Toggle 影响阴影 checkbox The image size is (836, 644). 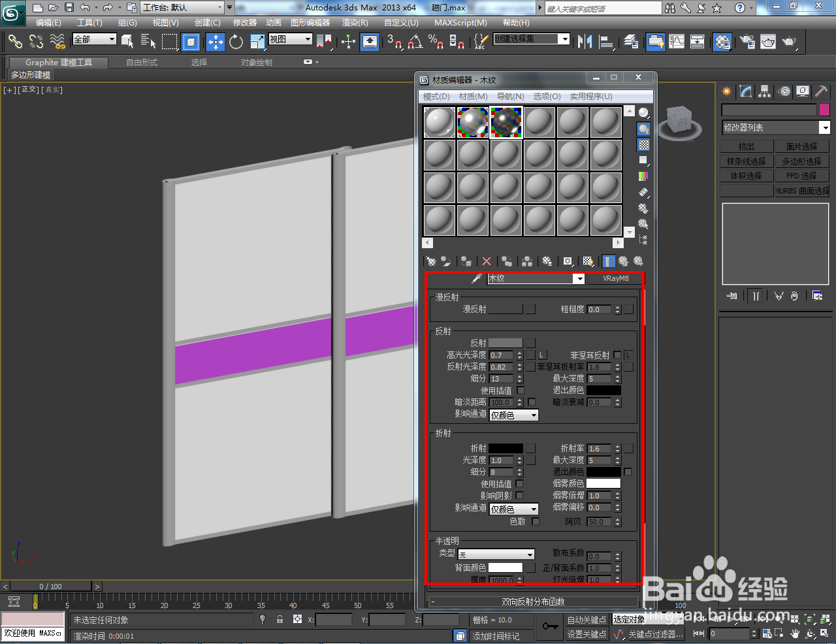(519, 496)
